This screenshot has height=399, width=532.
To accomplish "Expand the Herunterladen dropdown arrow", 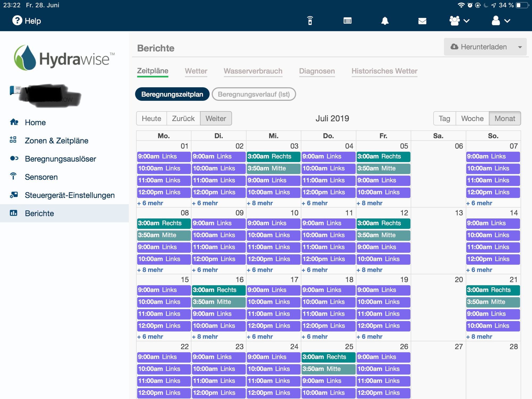I will coord(520,47).
